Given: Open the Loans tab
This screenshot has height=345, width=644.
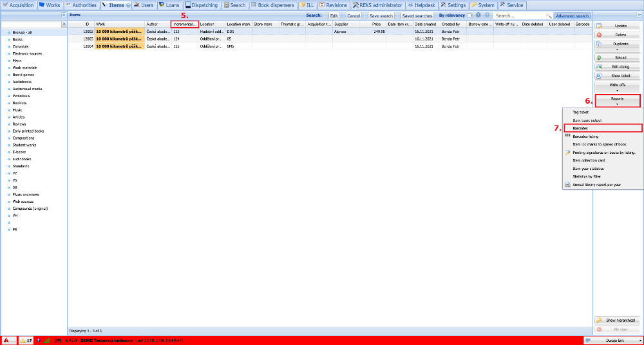Looking at the screenshot, I should point(169,5).
